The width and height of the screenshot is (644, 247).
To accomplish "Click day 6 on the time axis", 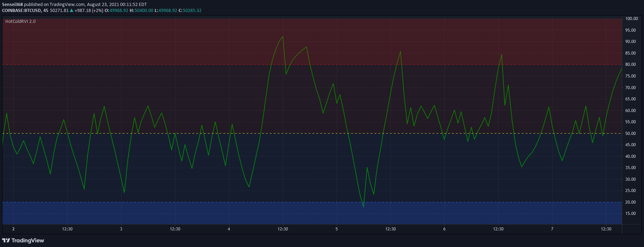I will pos(444,229).
